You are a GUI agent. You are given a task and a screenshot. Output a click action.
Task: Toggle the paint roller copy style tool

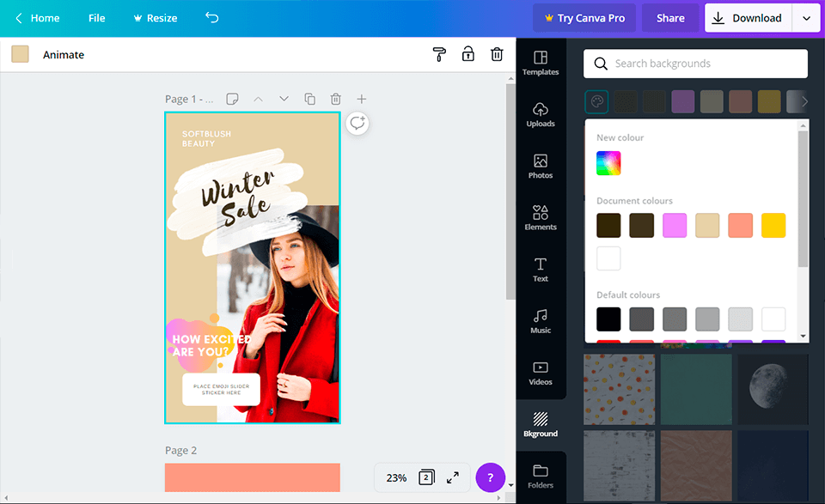pyautogui.click(x=439, y=54)
